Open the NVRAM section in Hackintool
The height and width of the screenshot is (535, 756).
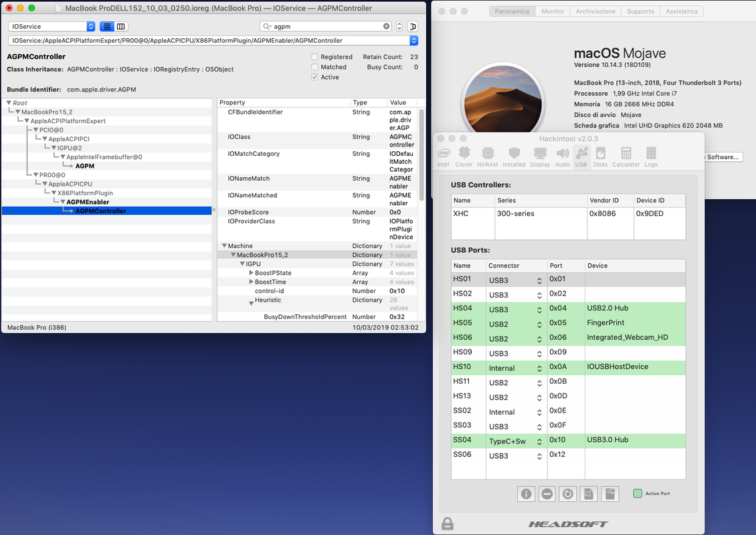[x=488, y=157]
